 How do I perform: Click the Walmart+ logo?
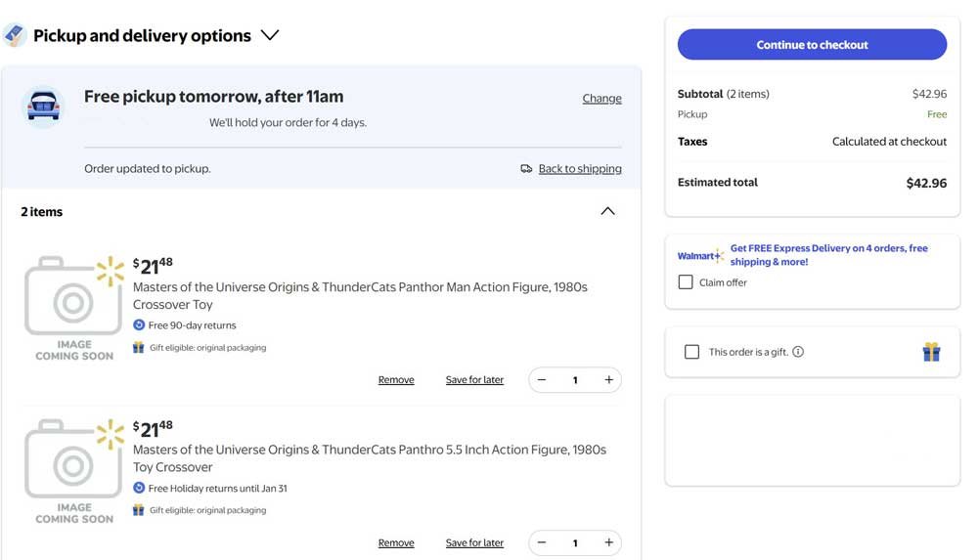click(700, 256)
